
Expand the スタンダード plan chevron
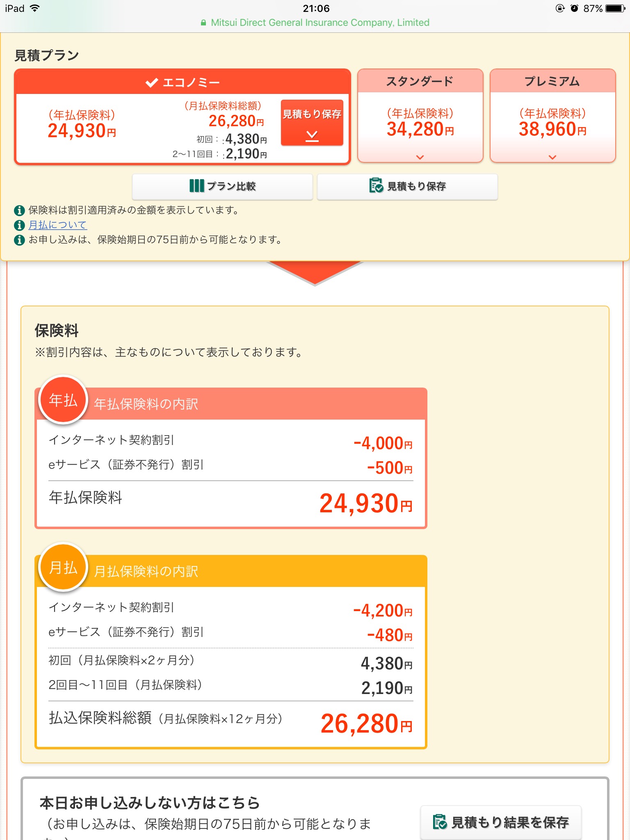420,157
